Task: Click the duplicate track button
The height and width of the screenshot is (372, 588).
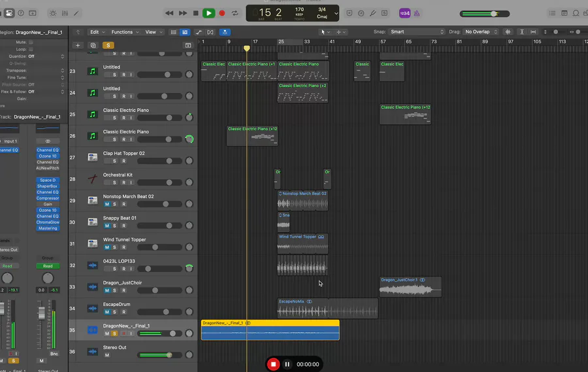Action: point(93,45)
